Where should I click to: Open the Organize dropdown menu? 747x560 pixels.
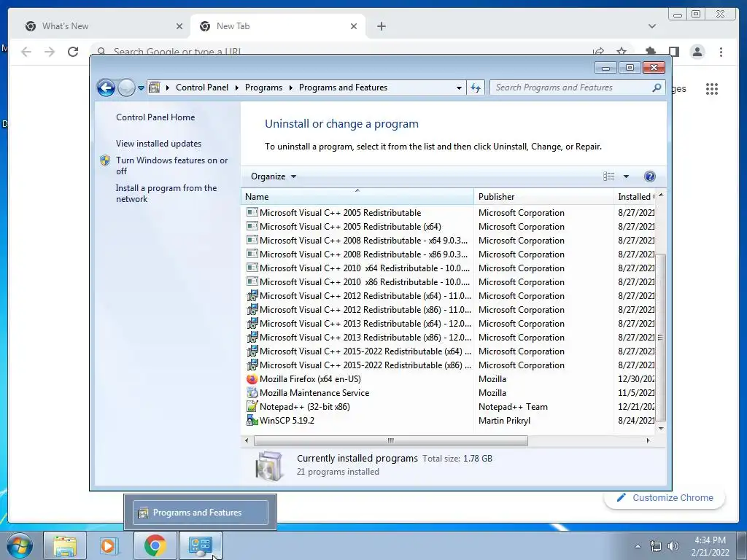(x=274, y=176)
